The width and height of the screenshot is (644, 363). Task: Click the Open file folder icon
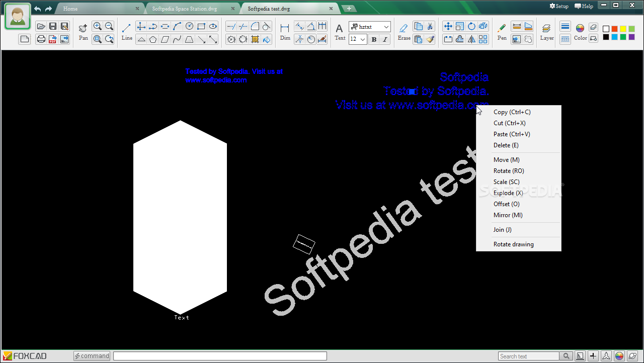[x=41, y=27]
